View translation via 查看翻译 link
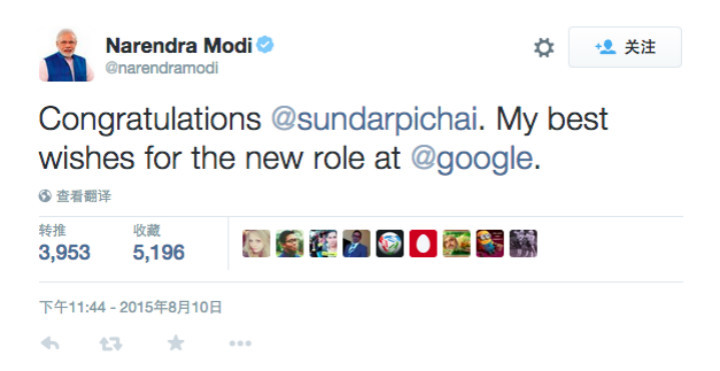This screenshot has height=371, width=720. click(84, 196)
